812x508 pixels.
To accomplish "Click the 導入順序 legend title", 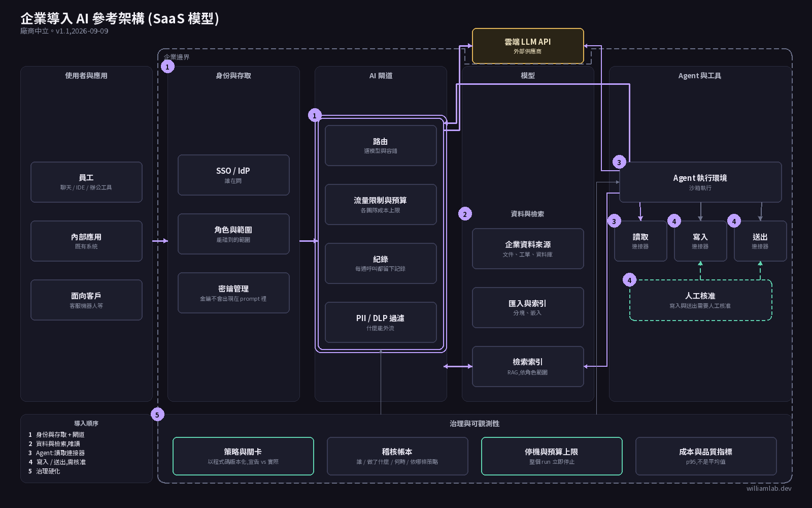I will pos(86,423).
